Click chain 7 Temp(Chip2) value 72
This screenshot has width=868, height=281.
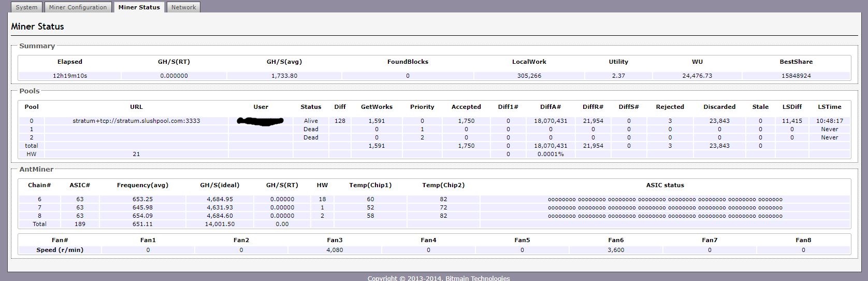[443, 207]
